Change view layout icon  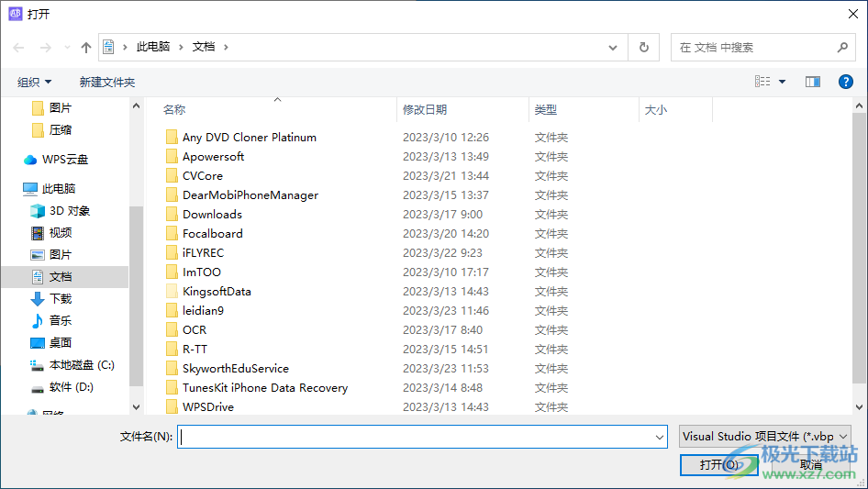coord(762,82)
